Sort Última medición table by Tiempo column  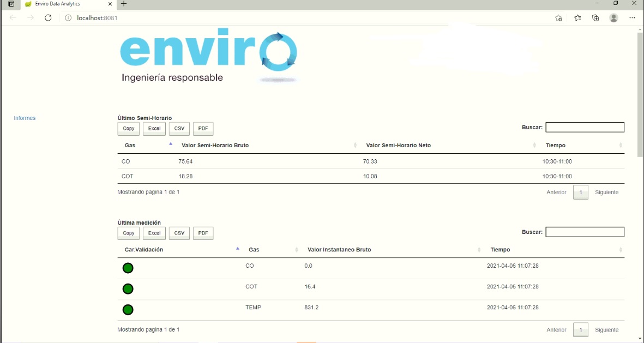click(554, 250)
